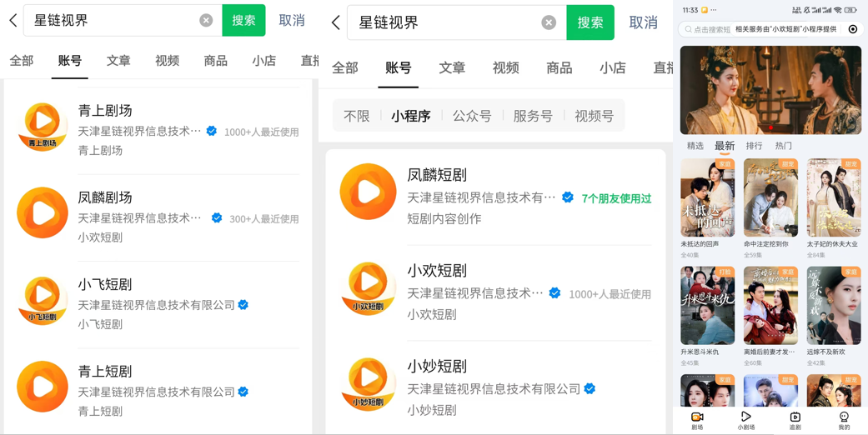
Task: Tap the mini program capsule record icon
Action: click(852, 29)
